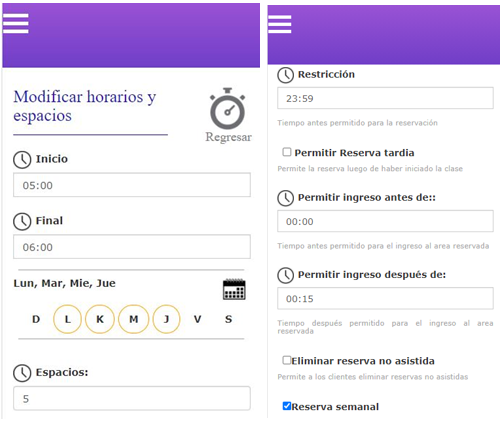Edit the Inicio time field 05:00

pos(132,185)
